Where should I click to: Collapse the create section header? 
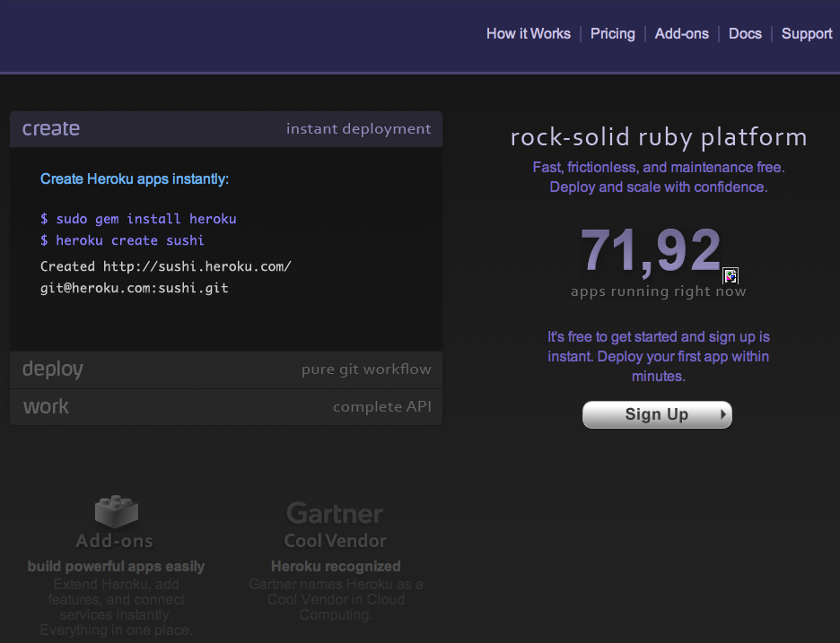[x=225, y=129]
